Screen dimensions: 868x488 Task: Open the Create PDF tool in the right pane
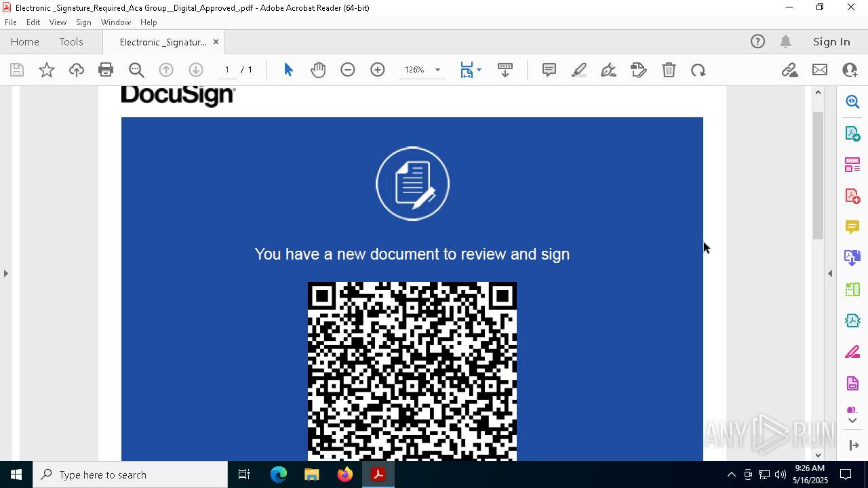coord(852,196)
